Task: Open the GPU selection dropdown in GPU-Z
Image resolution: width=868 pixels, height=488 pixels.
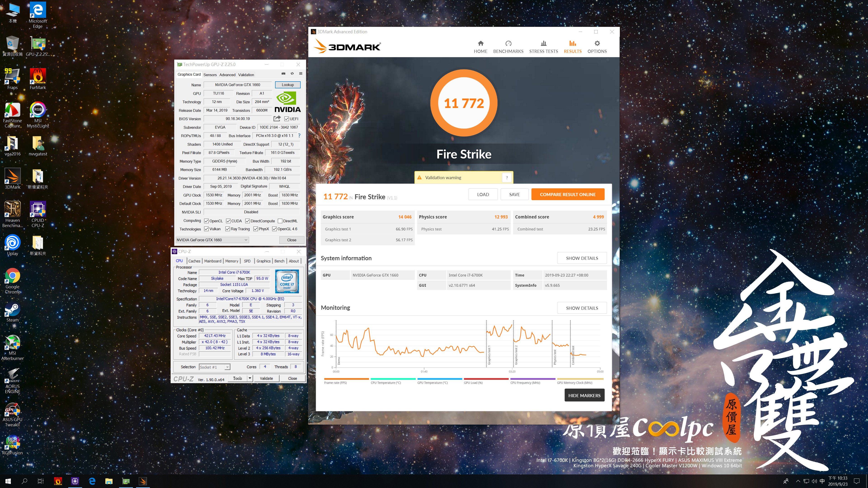Action: 212,240
